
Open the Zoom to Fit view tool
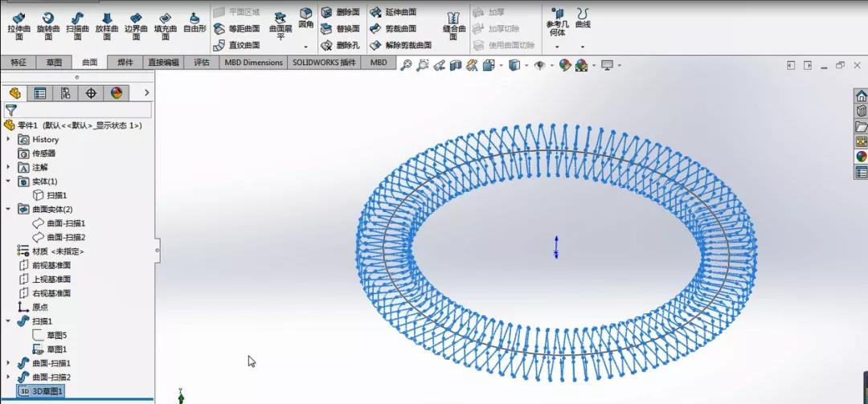tap(407, 65)
